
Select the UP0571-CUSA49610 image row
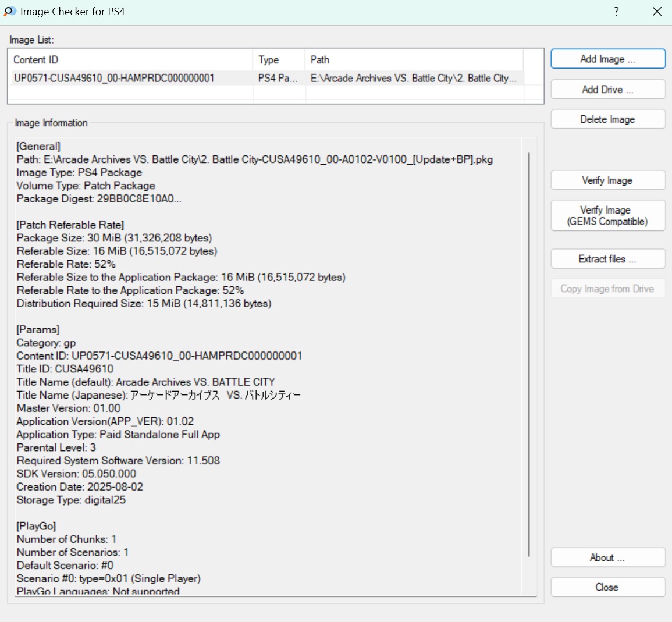[115, 78]
